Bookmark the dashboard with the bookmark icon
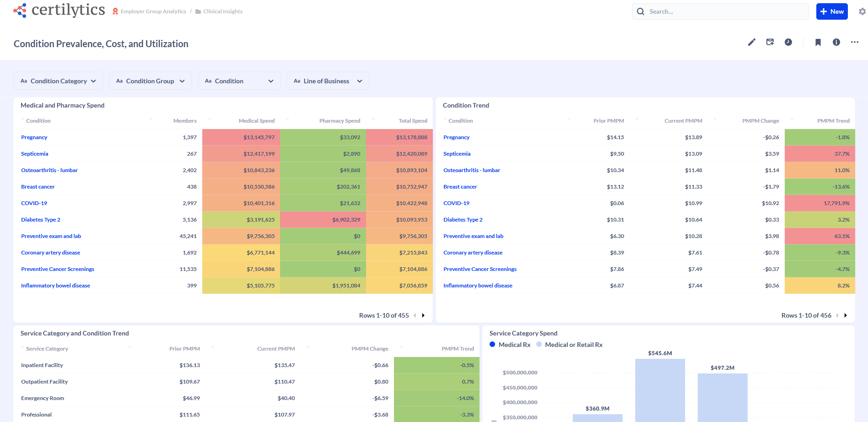The height and width of the screenshot is (422, 868). coord(818,42)
